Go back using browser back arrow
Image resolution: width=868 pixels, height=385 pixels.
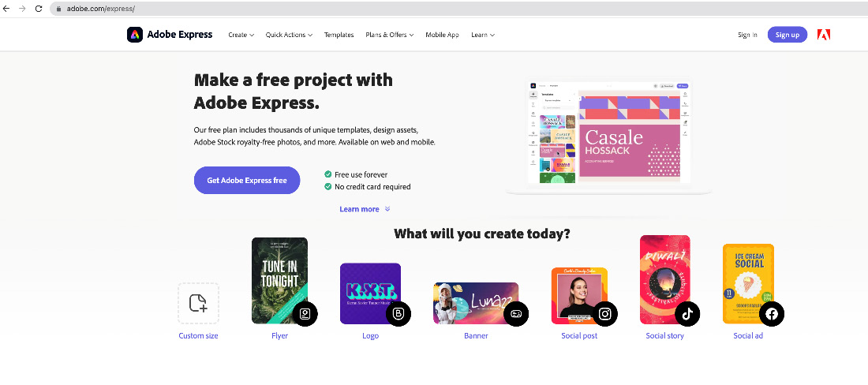pyautogui.click(x=6, y=9)
